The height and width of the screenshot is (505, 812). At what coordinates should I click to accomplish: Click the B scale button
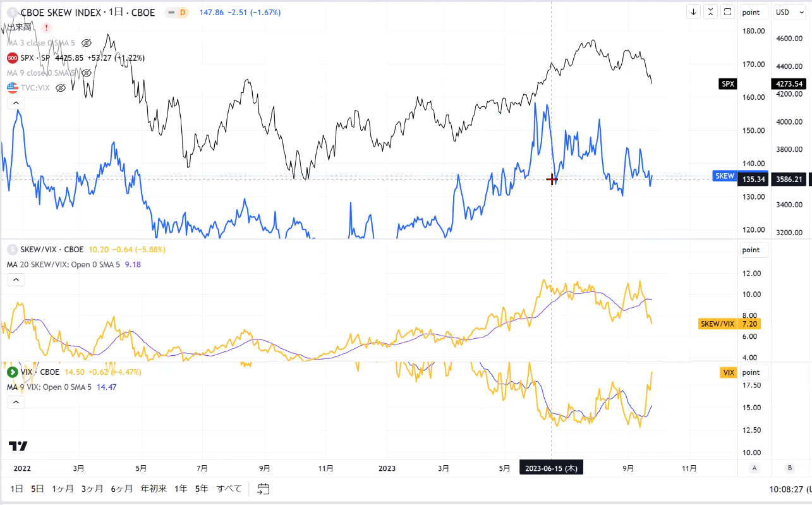(789, 468)
